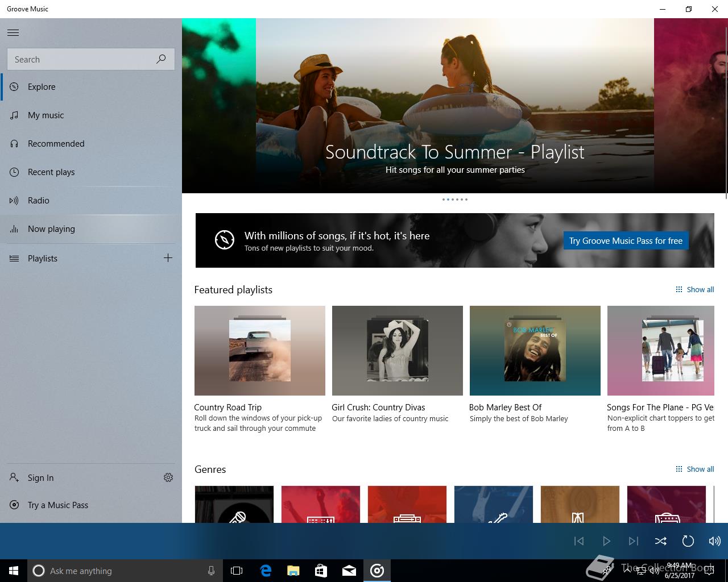Show all featured playlists

coord(694,290)
